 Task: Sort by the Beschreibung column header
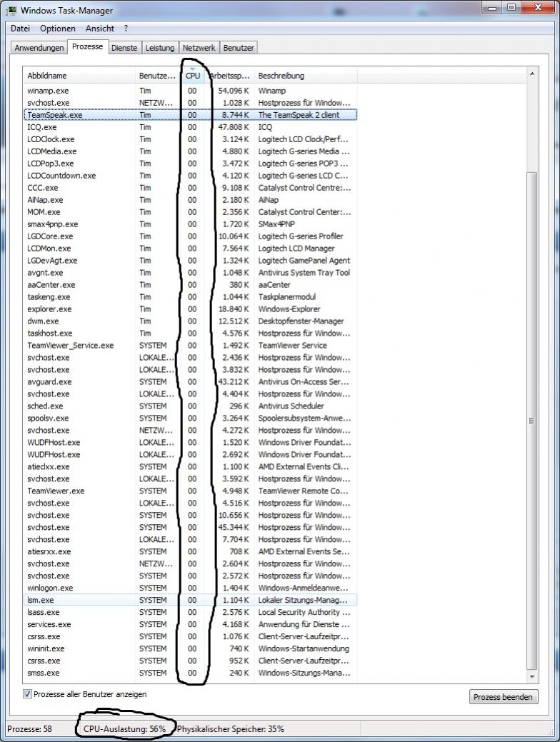tap(305, 76)
